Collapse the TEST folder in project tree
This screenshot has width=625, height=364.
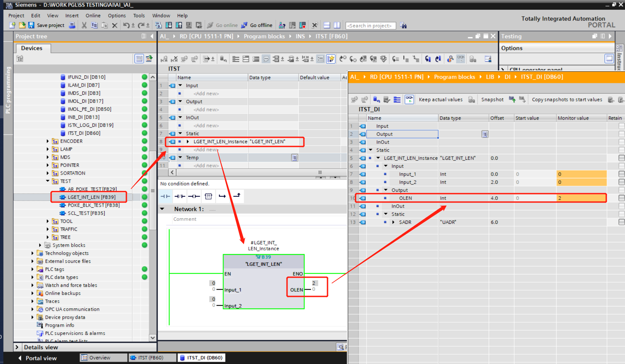point(48,181)
